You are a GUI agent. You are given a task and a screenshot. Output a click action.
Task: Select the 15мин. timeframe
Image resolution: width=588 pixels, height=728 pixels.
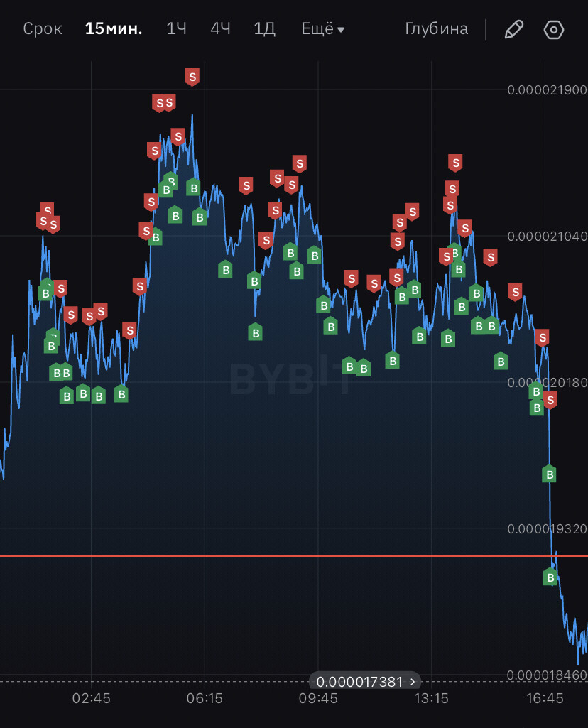(113, 29)
